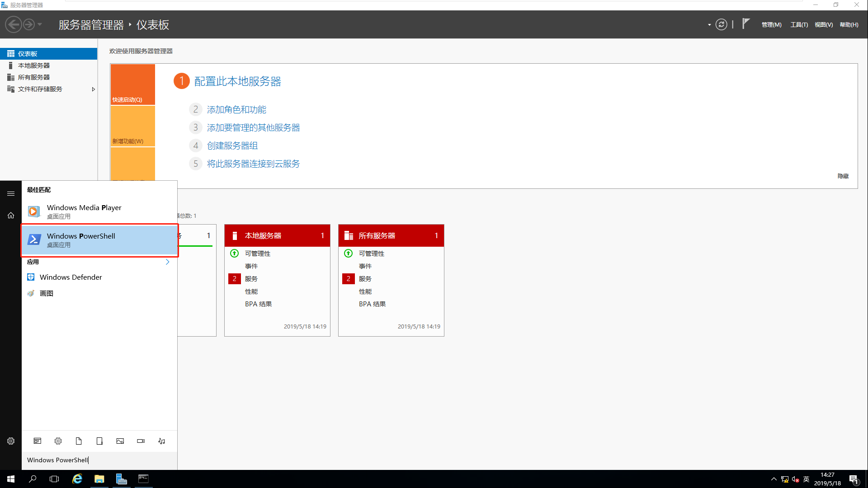868x488 pixels.
Task: Expand the hamburger menu in search pane
Action: [x=11, y=194]
